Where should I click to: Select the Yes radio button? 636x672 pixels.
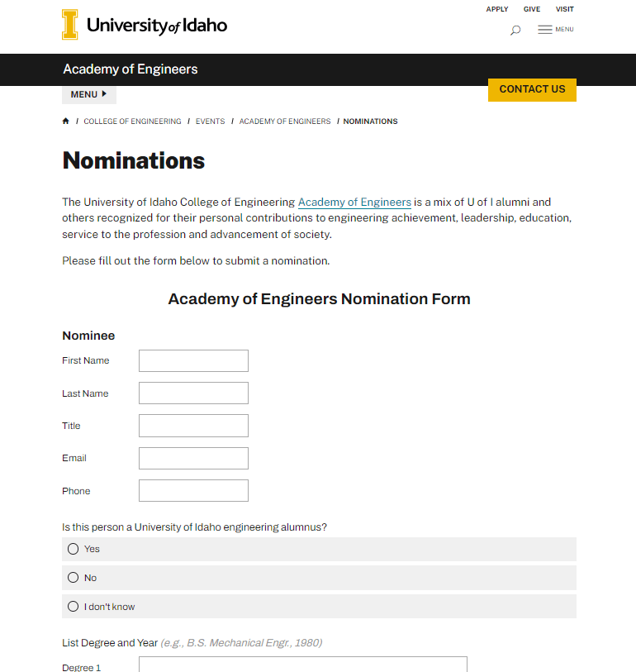(74, 549)
